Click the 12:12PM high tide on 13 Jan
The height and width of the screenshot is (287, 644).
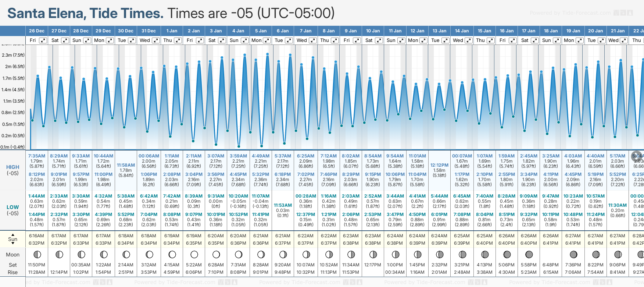[x=439, y=165]
